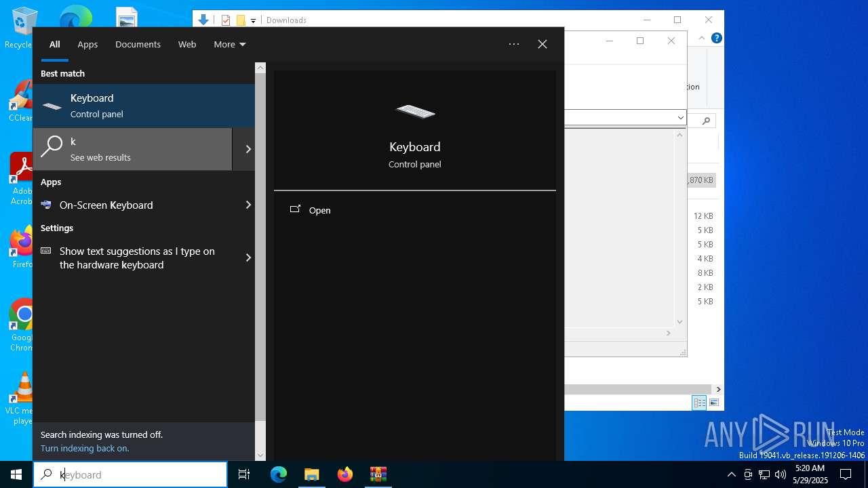Image resolution: width=868 pixels, height=488 pixels.
Task: Switch to the Web search tab
Action: click(187, 44)
